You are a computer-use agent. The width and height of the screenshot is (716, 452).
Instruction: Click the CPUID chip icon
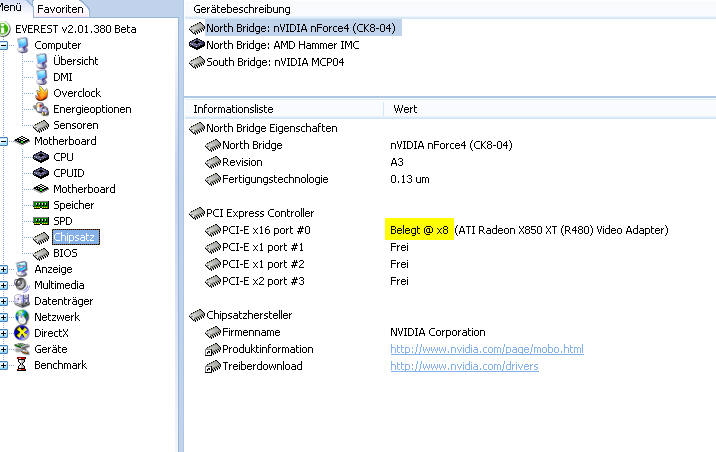click(41, 173)
